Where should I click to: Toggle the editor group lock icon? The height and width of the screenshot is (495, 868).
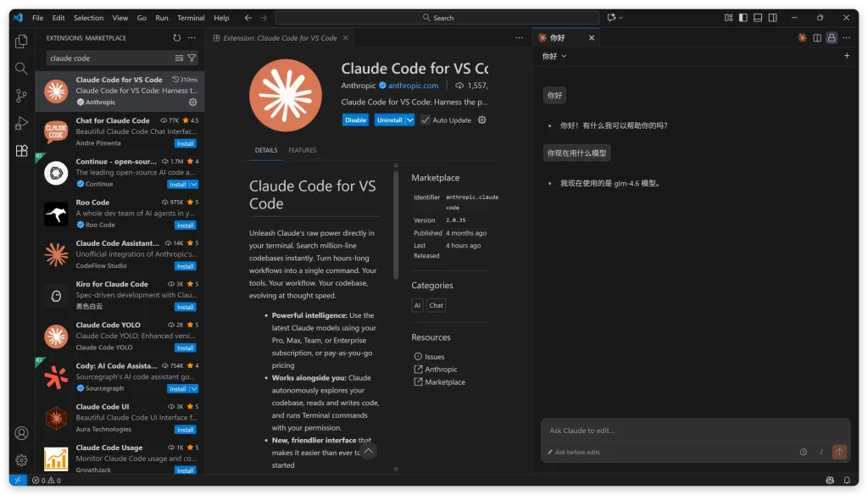tap(832, 38)
